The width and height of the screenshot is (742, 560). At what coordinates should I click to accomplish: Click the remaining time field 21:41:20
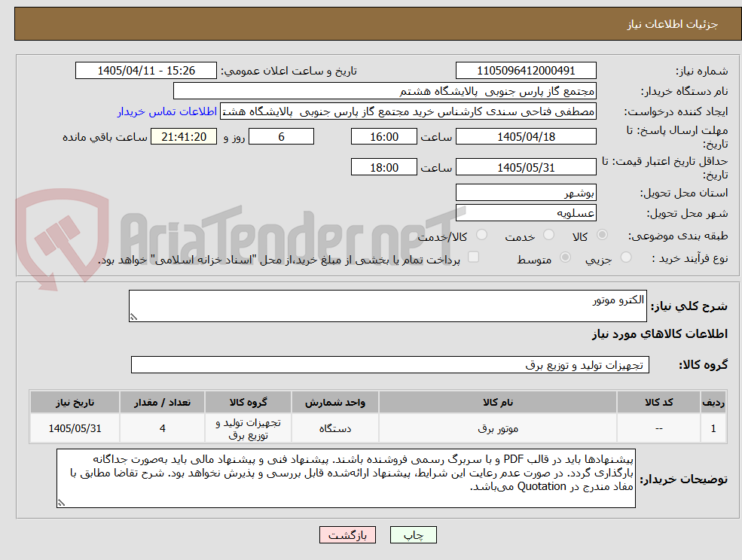(x=184, y=137)
